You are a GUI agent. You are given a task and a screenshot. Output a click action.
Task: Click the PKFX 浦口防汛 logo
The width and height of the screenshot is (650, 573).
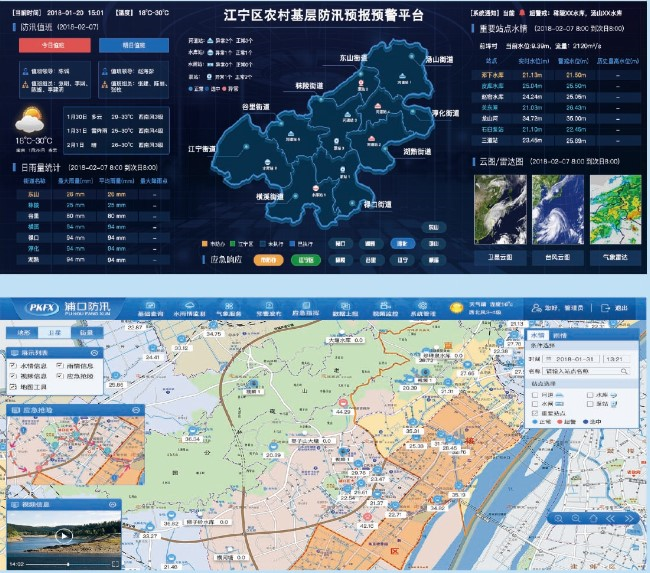click(68, 308)
